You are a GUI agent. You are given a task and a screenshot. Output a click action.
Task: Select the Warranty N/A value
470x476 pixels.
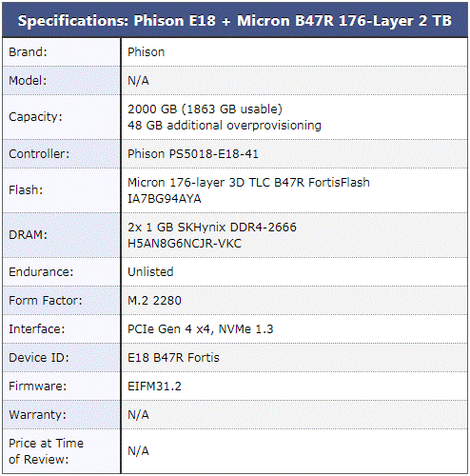[x=138, y=415]
